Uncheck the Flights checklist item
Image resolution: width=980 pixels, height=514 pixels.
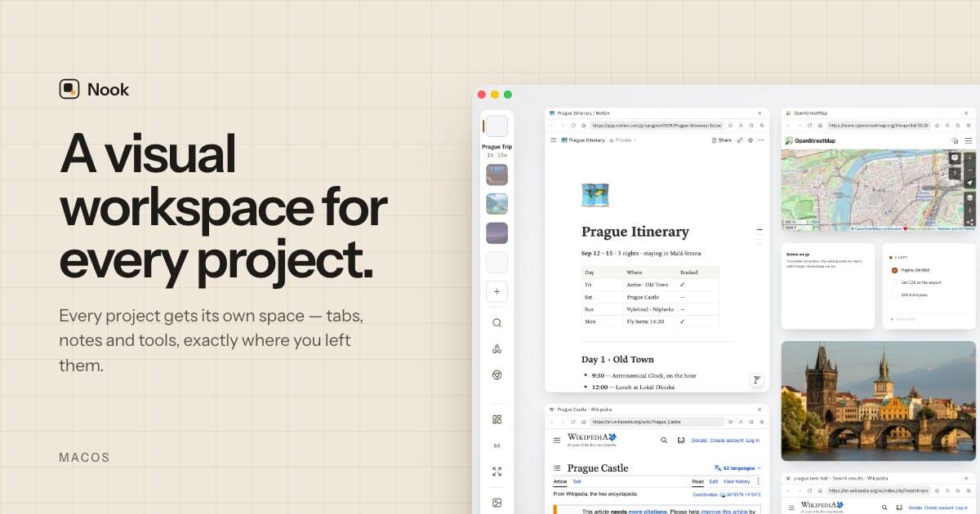click(894, 270)
